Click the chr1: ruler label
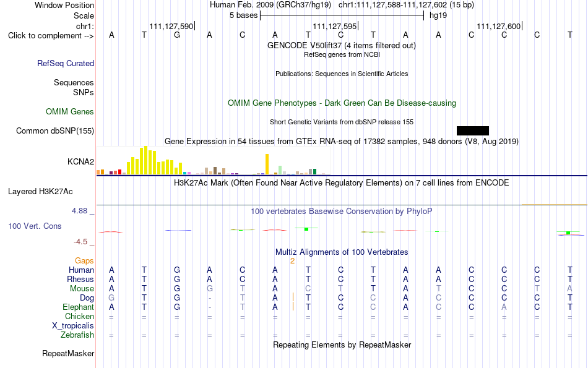Image resolution: width=588 pixels, height=368 pixels. (85, 26)
